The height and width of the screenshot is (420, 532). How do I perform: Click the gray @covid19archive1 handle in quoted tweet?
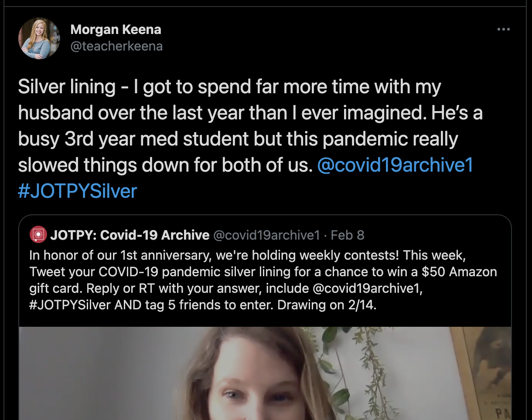pyautogui.click(x=266, y=235)
